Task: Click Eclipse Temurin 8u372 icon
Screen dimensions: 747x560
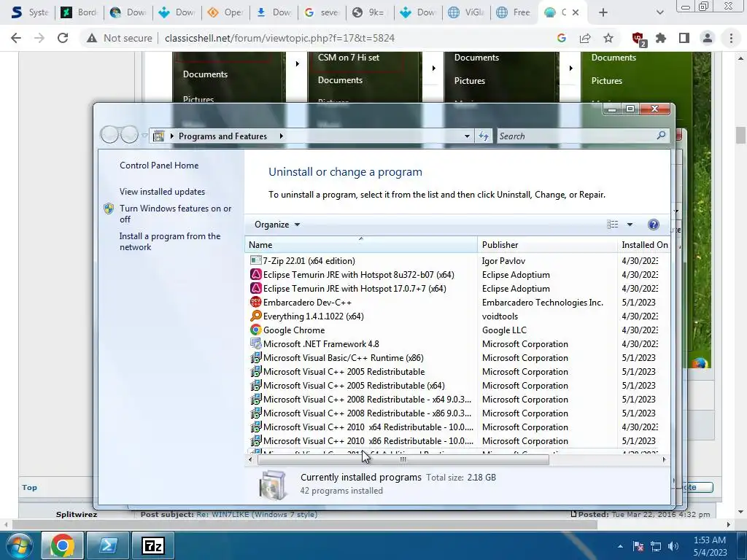Action: click(256, 274)
